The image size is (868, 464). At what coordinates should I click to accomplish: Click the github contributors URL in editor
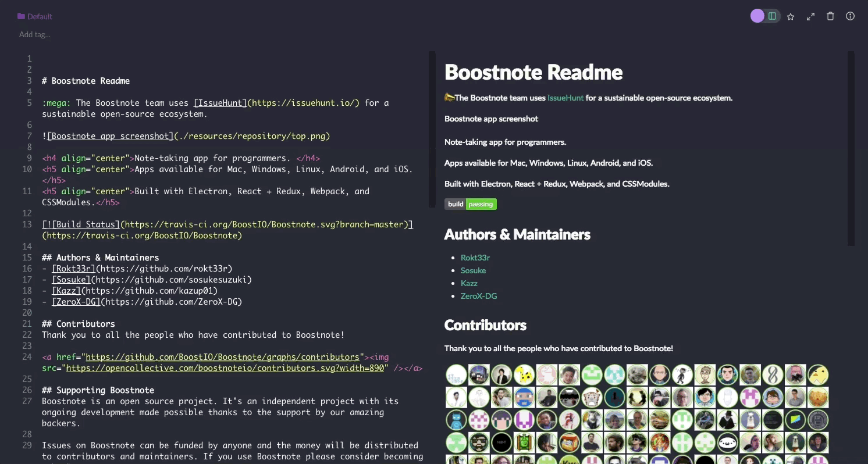[x=222, y=357]
